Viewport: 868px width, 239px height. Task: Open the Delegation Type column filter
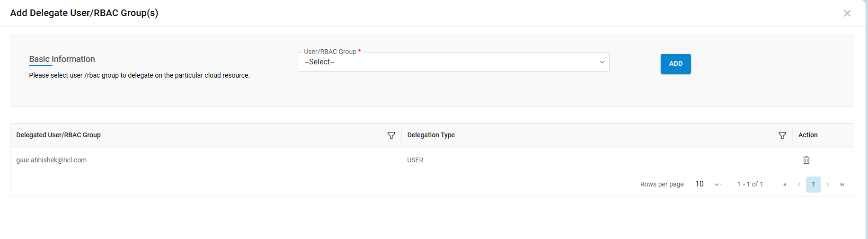click(782, 136)
